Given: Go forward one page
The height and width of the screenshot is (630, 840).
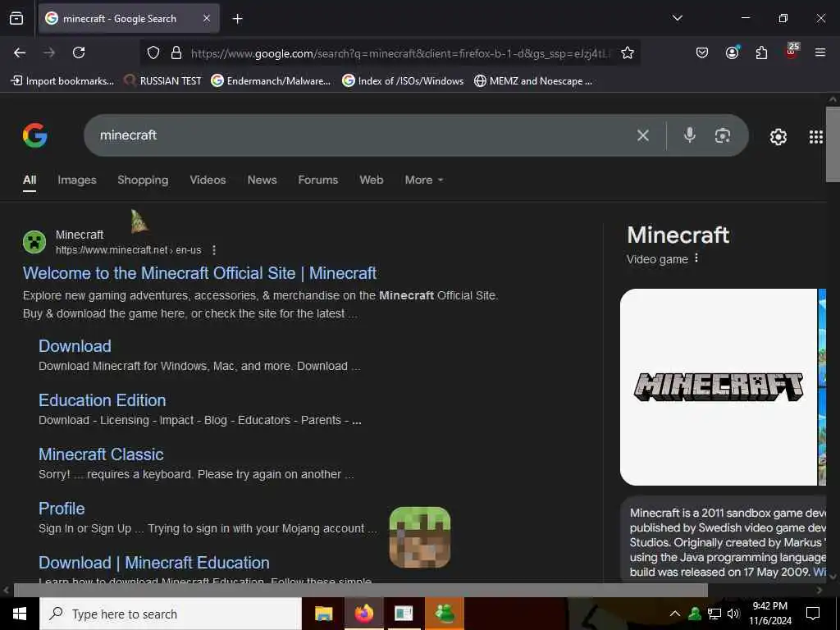Looking at the screenshot, I should pos(49,52).
